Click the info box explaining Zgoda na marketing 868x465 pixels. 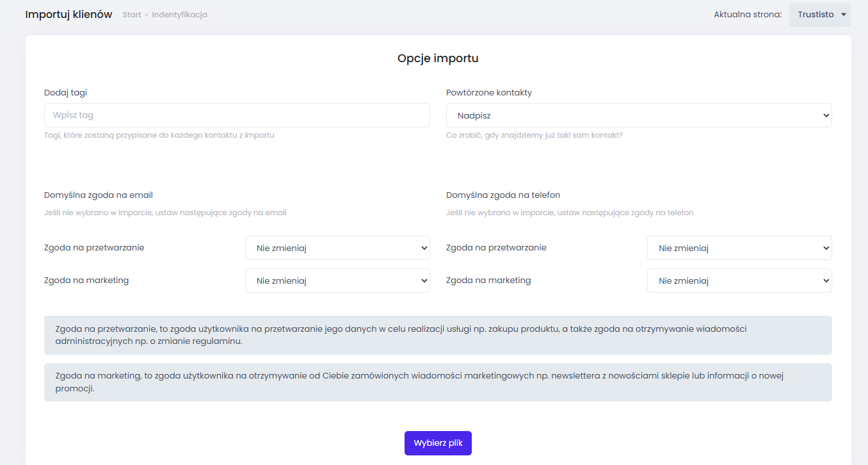pyautogui.click(x=438, y=382)
